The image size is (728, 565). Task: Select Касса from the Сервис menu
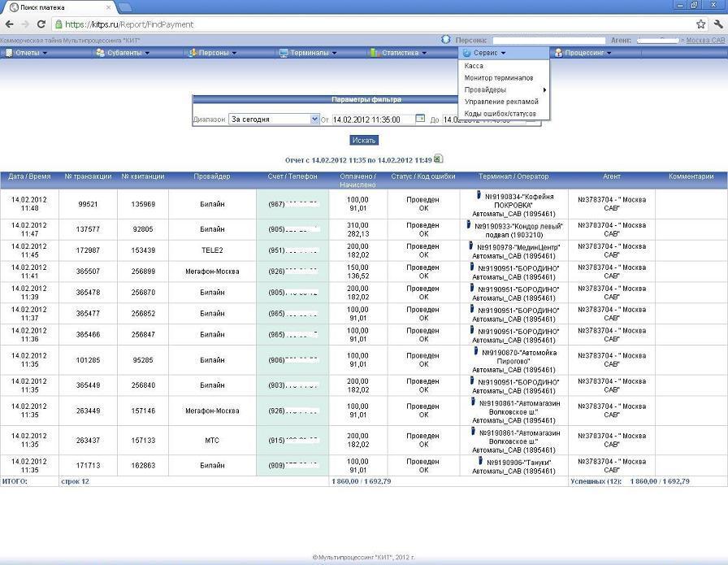474,66
